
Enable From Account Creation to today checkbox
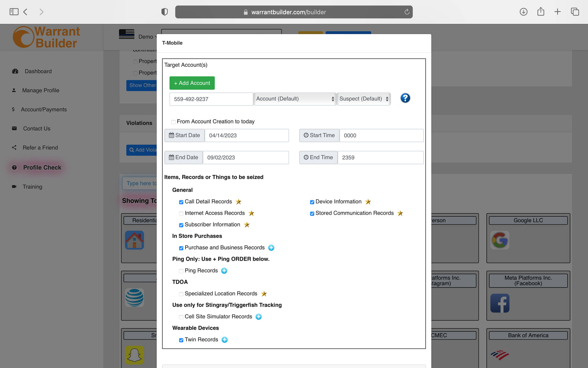point(173,122)
